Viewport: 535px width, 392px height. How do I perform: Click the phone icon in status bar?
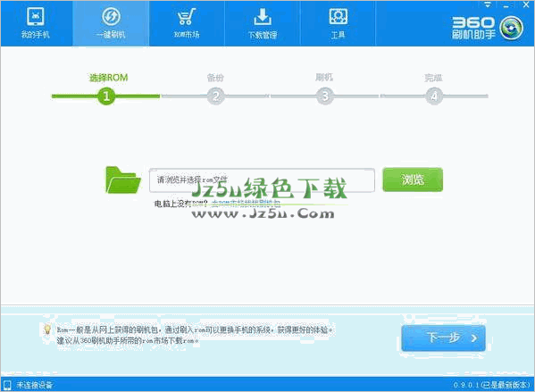(x=7, y=385)
